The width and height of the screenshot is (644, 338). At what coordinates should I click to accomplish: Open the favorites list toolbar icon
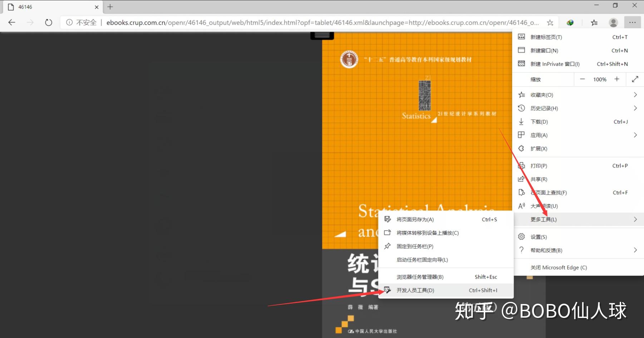pos(594,23)
